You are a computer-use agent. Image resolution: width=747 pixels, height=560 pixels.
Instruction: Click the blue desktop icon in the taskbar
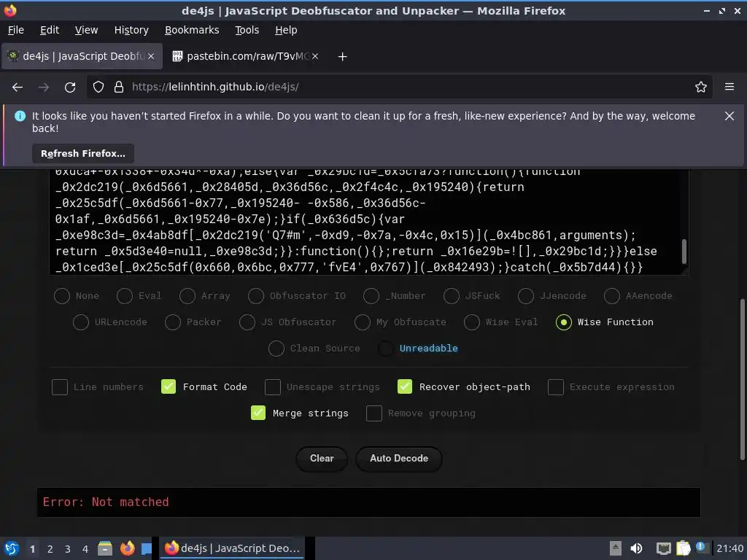[x=146, y=548]
